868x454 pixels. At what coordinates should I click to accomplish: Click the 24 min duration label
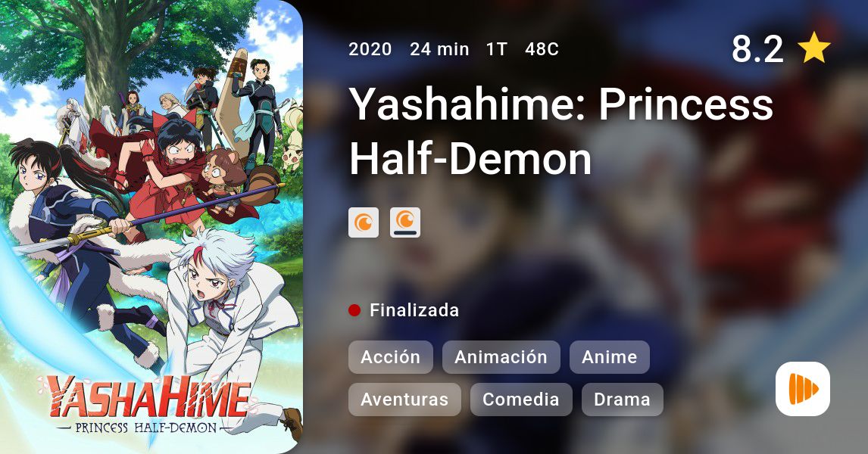coord(439,49)
